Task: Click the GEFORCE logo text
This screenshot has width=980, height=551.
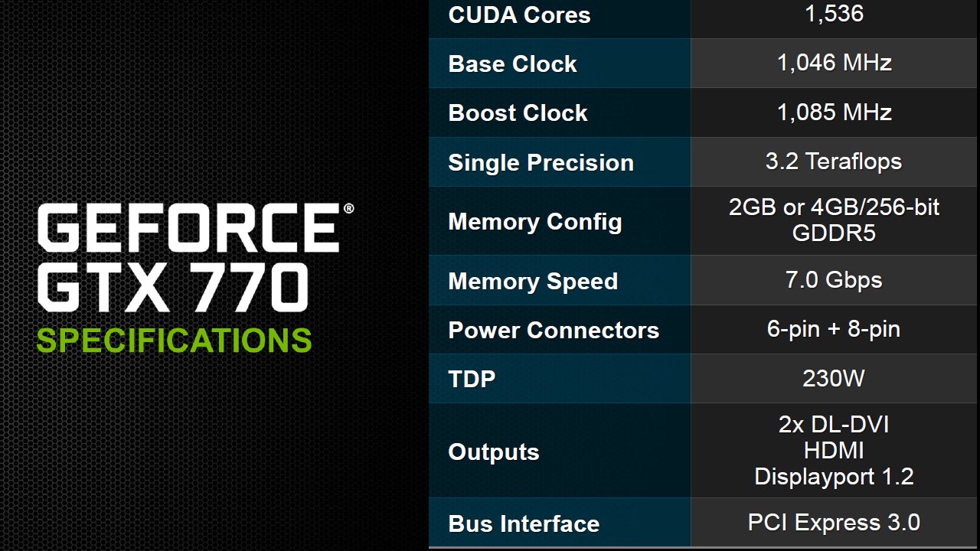Action: 188,229
